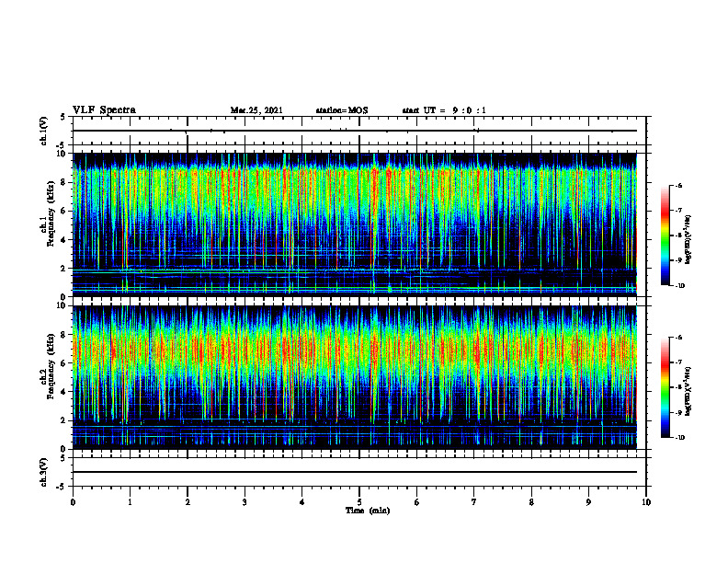Click the ch.1 color bar "-8" label

678,236
